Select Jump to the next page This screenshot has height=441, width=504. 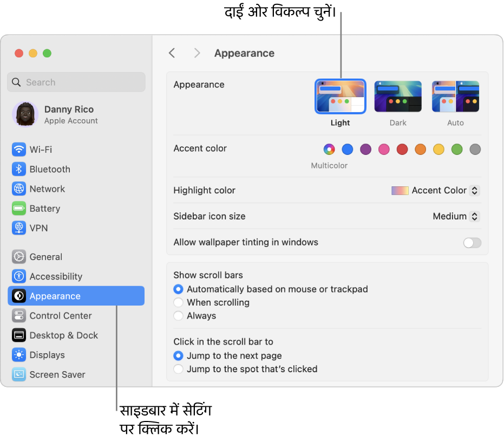178,355
